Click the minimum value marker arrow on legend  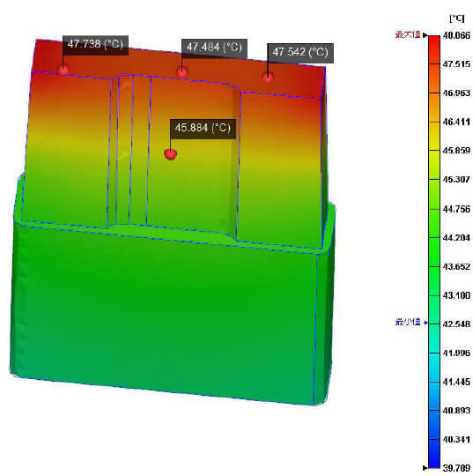[x=425, y=323]
